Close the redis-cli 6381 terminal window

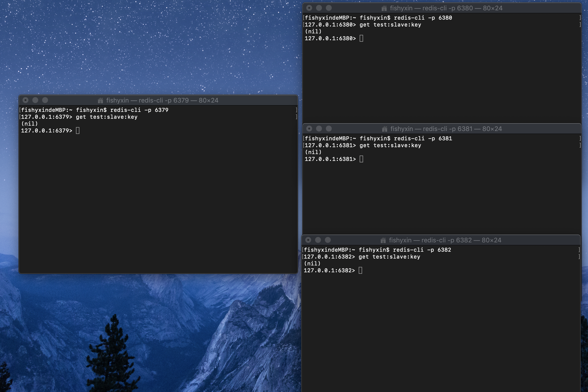[309, 129]
